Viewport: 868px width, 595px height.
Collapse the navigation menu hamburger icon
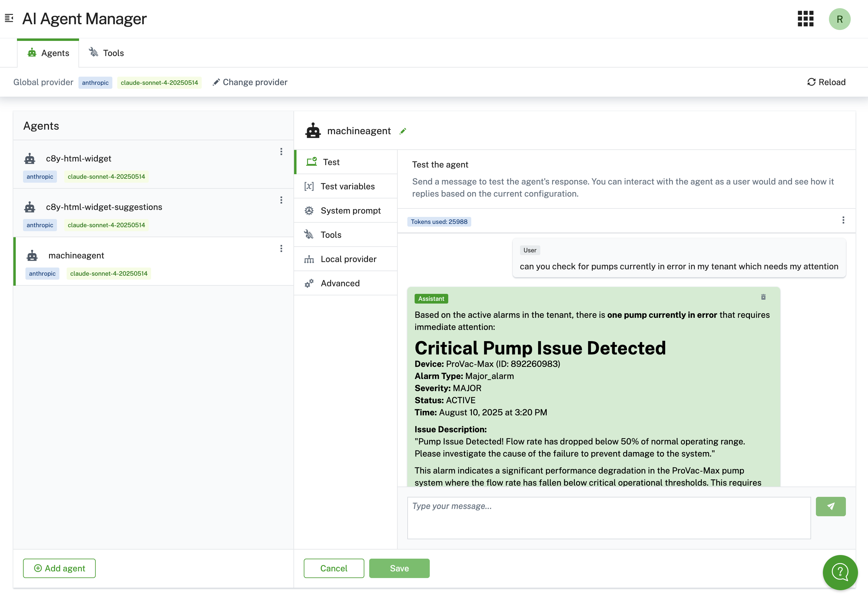(x=9, y=18)
